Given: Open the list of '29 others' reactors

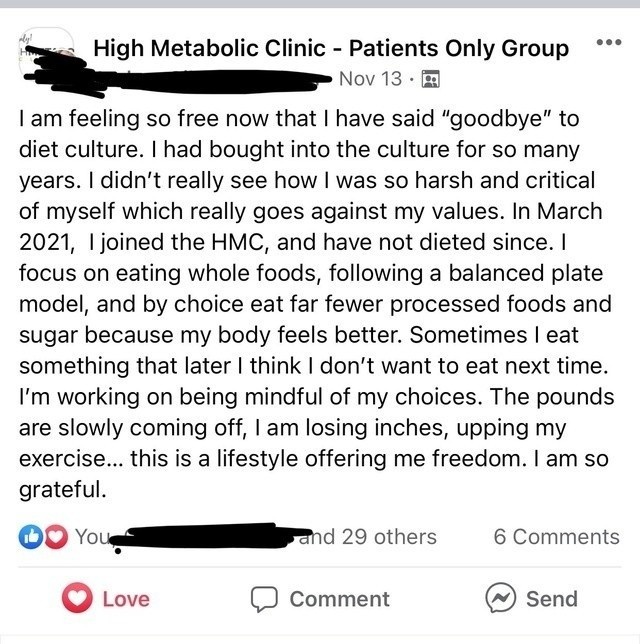Looking at the screenshot, I should 389,536.
